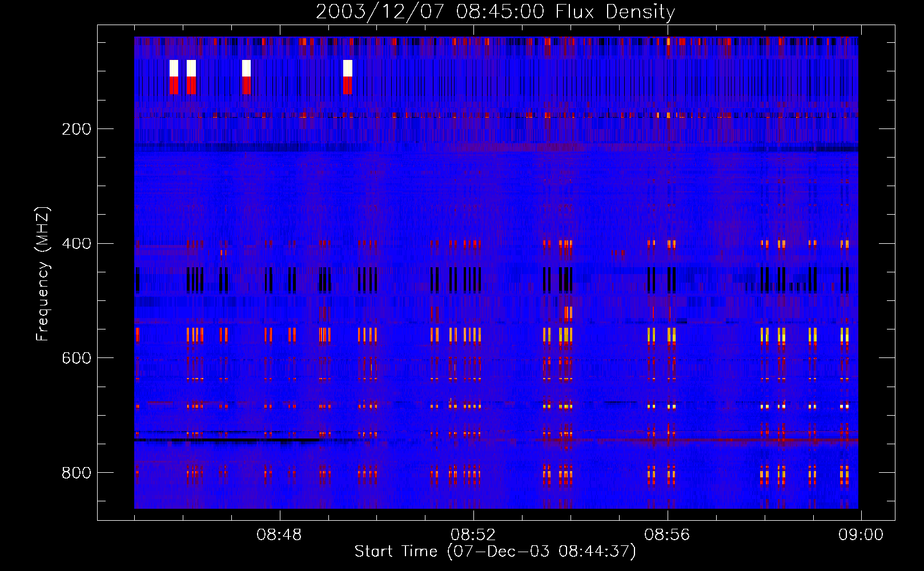Image resolution: width=924 pixels, height=571 pixels.
Task: Click the 600 frequency tick label
Action: tap(77, 358)
